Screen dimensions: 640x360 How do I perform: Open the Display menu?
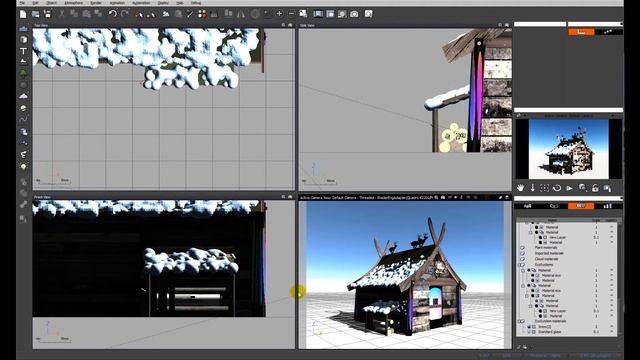pos(163,3)
